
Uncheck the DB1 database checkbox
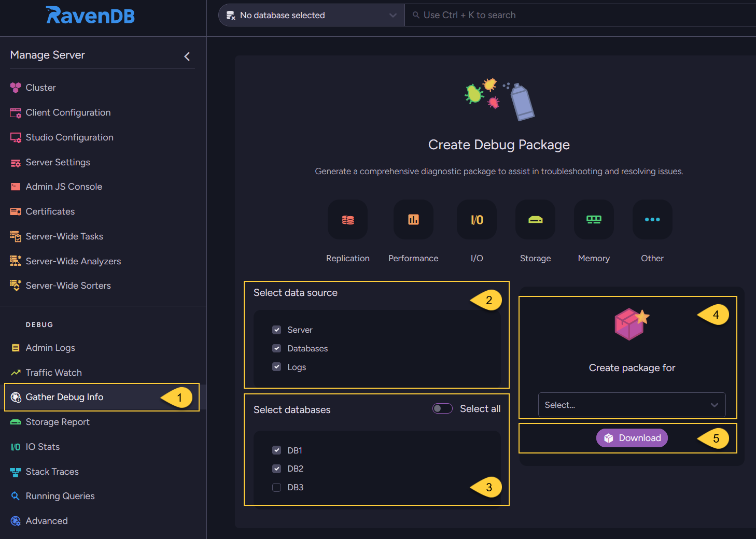[x=277, y=450]
